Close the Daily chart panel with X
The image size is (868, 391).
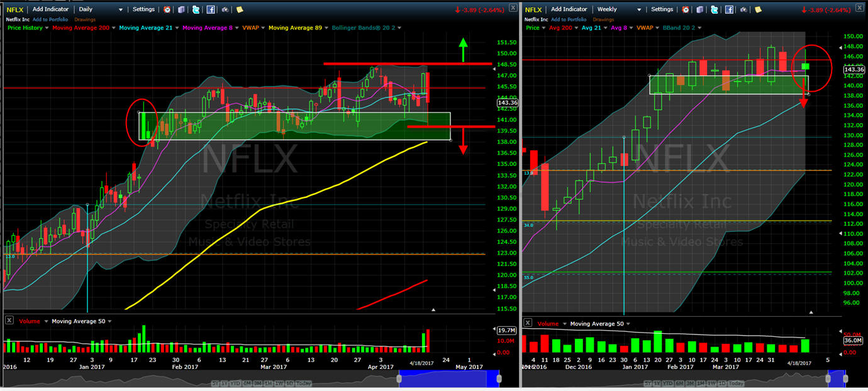click(x=513, y=8)
